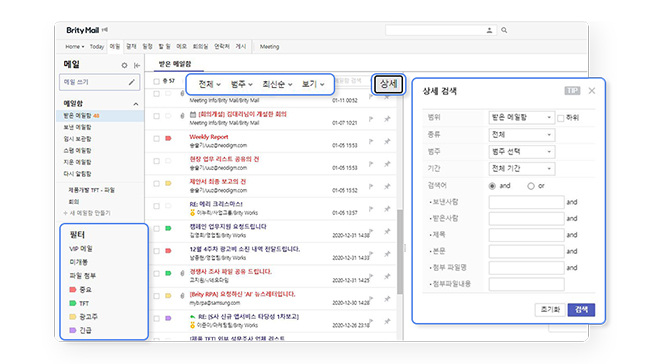
Task: Flag the 현장 업무 리스트 공유의 건 email
Action: [371, 164]
